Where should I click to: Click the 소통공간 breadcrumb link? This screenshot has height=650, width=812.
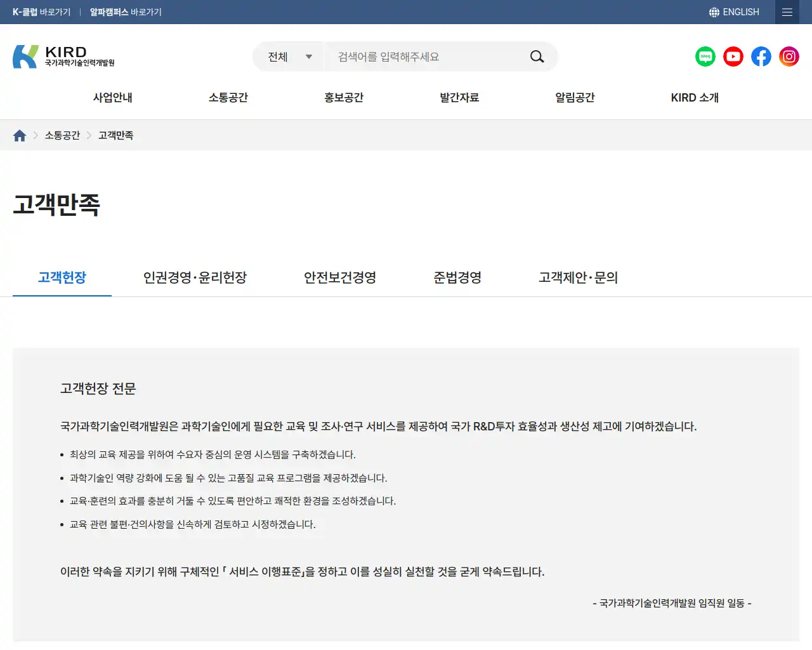coord(62,135)
